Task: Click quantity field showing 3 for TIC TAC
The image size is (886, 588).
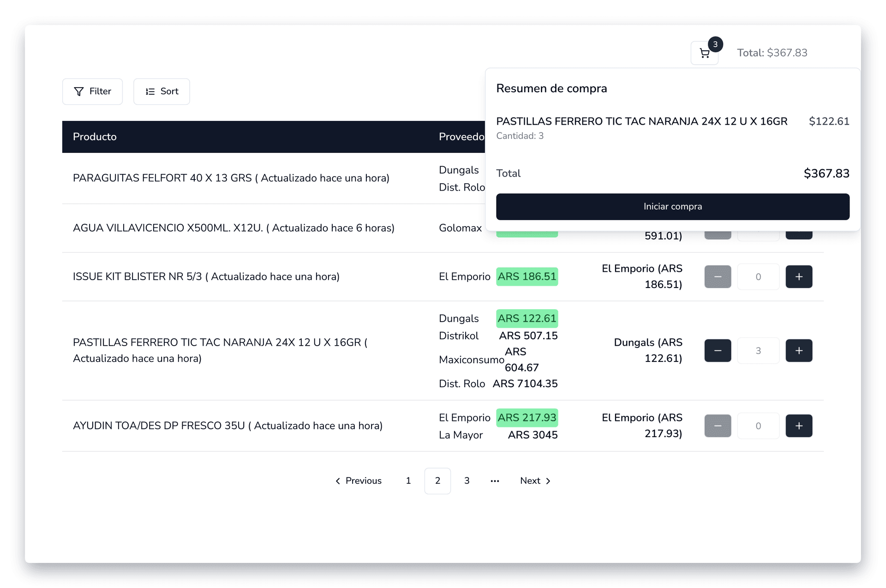Action: 758,350
